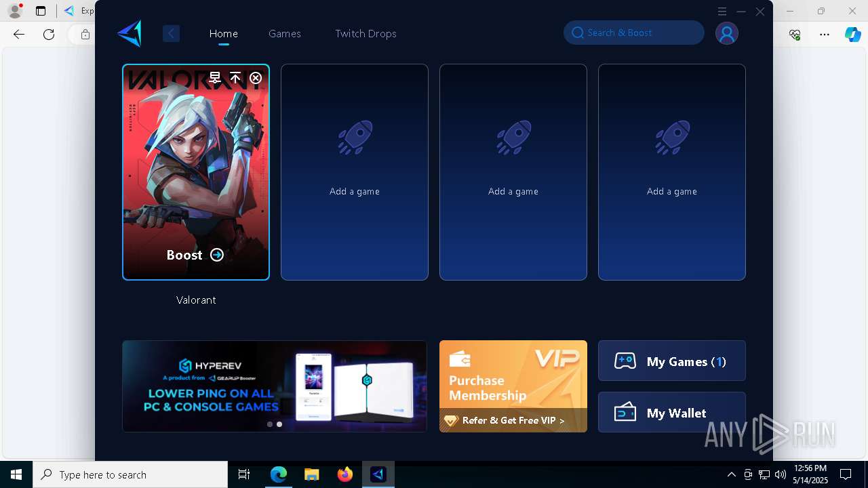This screenshot has width=868, height=488.
Task: Click GearUP Booster taskbar icon
Action: click(x=378, y=474)
